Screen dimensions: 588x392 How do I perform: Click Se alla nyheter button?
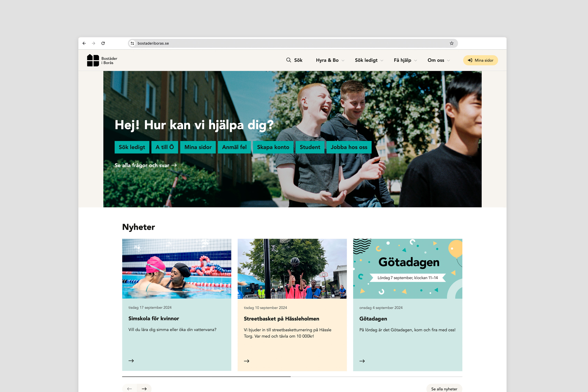point(444,389)
